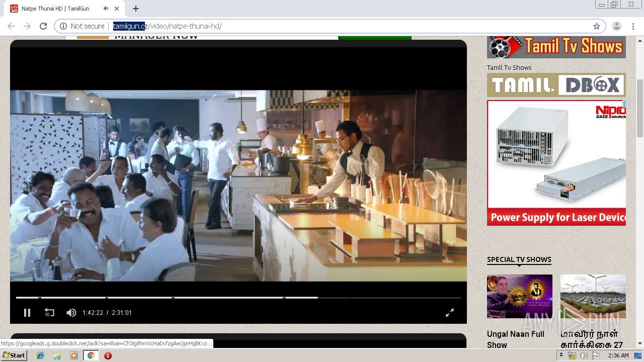Close the Natpe Thunai tab
The image size is (644, 362).
117,9
